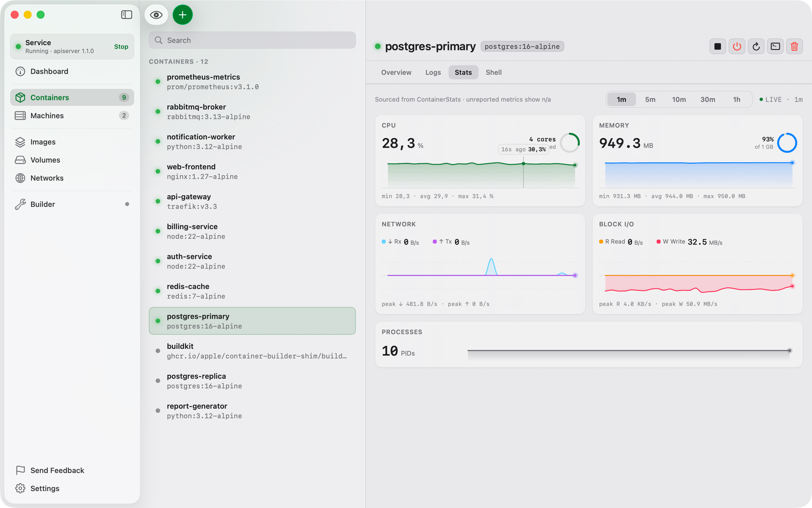Switch to the Overview tab

click(x=396, y=72)
